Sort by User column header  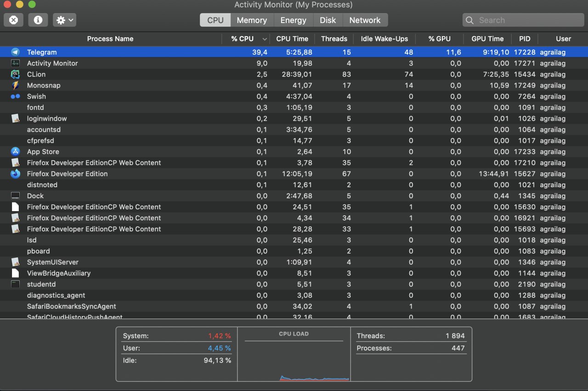pyautogui.click(x=563, y=39)
